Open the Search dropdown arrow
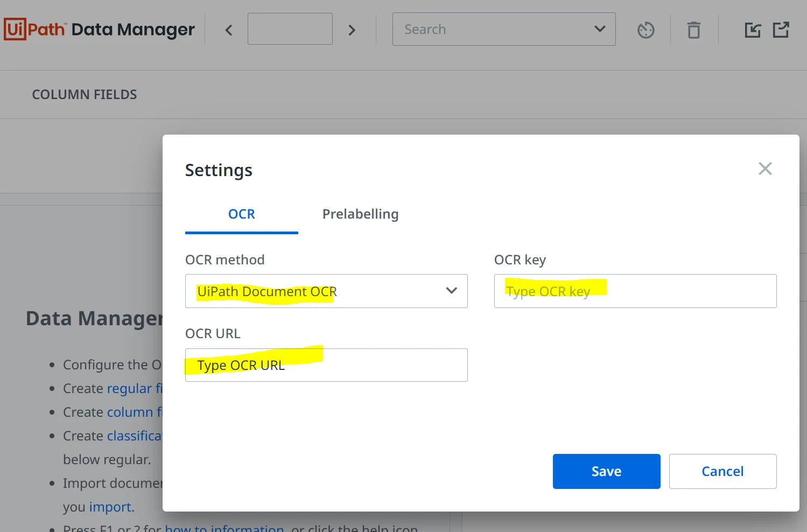This screenshot has height=532, width=807. (600, 29)
